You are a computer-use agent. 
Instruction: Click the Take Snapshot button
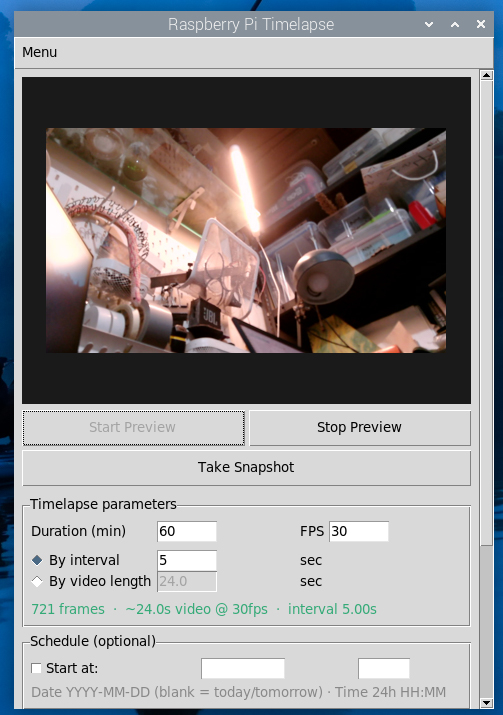[246, 467]
